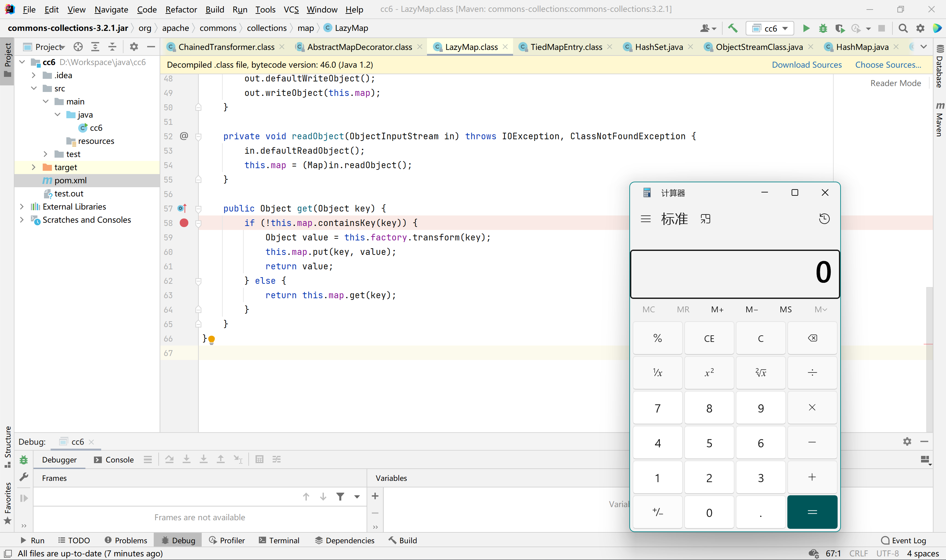946x560 pixels.
Task: Open the Event Log button
Action: pyautogui.click(x=903, y=540)
